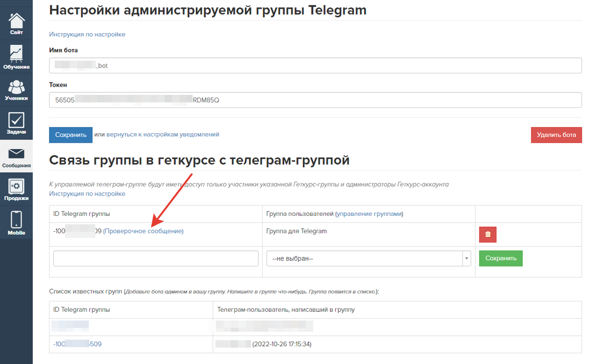597x364 pixels.
Task: Click into the Токен field
Action: tap(315, 100)
